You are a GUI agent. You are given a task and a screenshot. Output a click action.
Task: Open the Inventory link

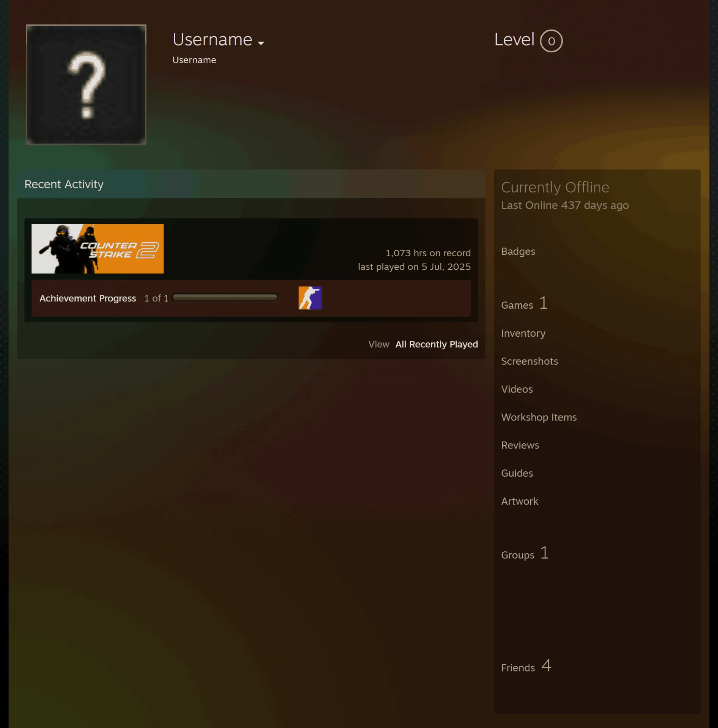click(523, 333)
